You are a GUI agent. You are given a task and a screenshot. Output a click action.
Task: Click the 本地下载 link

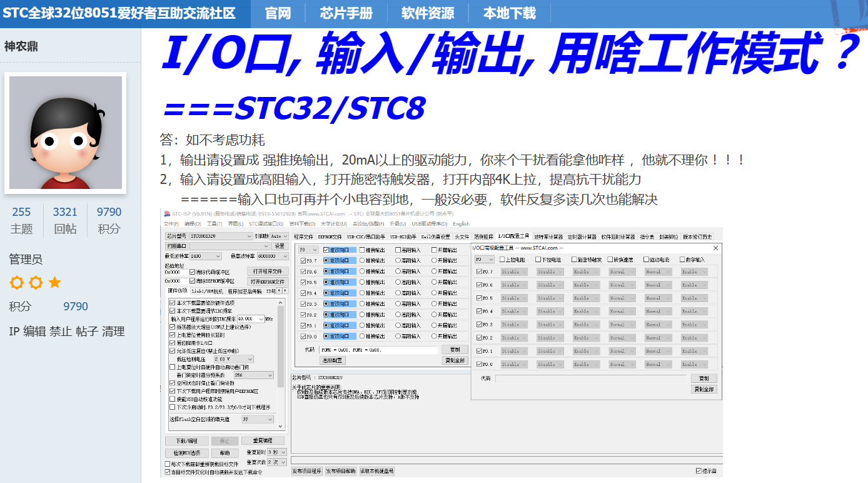509,13
